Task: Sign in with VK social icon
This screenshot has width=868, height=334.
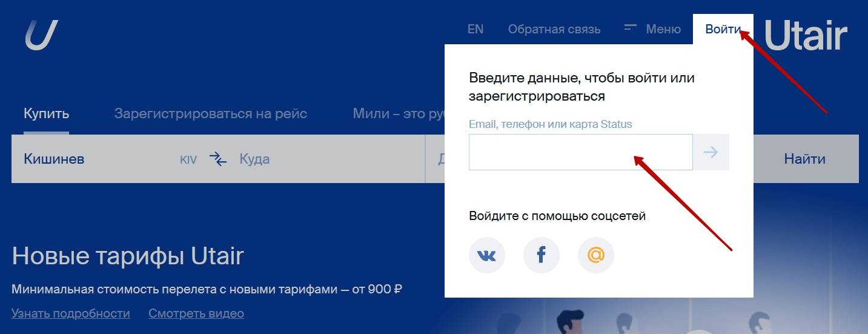Action: [486, 255]
